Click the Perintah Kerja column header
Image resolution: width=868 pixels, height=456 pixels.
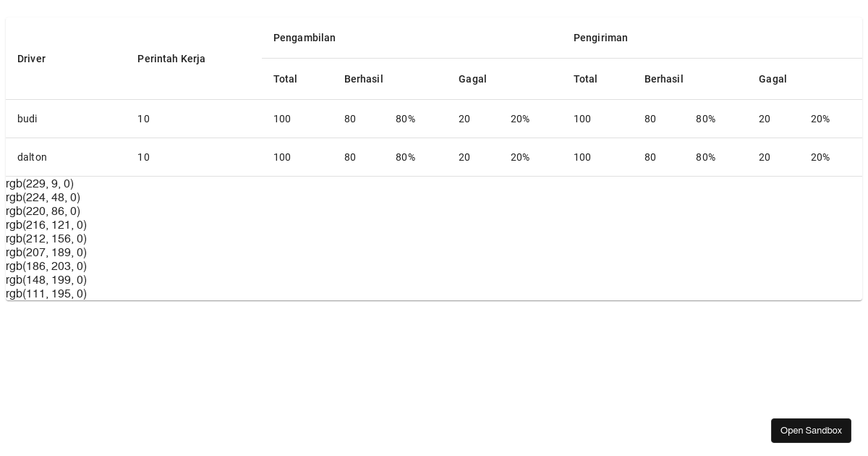171,59
